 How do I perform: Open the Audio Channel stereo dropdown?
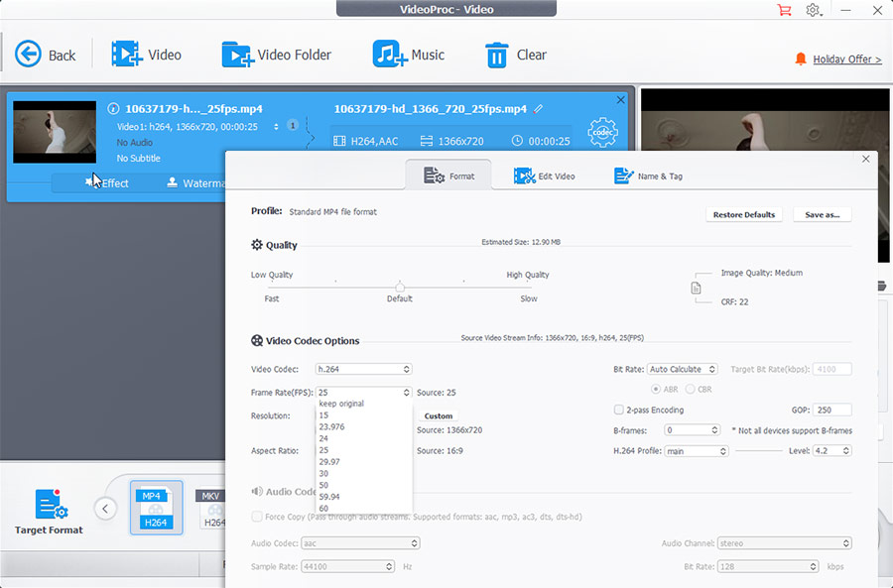click(x=785, y=543)
